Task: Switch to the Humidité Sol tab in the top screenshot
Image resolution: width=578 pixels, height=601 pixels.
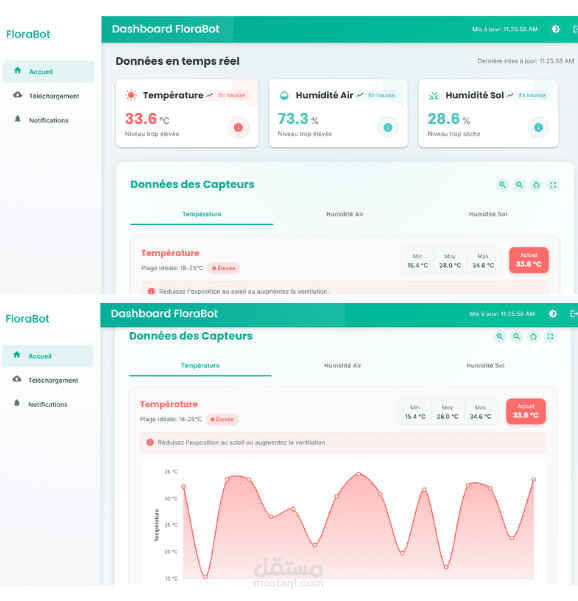Action: click(x=488, y=214)
